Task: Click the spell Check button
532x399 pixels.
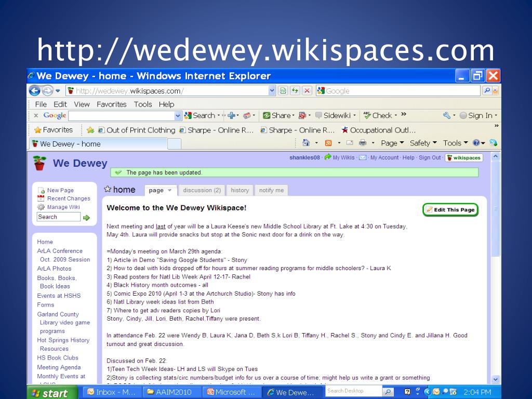Action: point(378,116)
